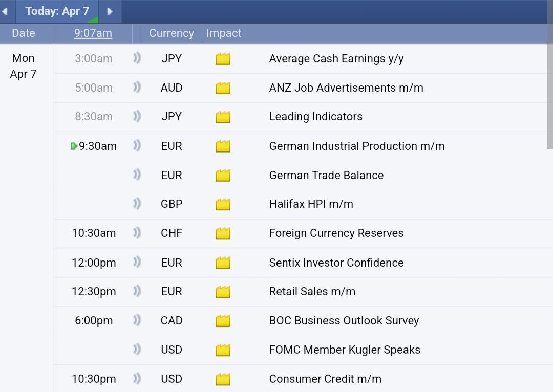Open Average Cash Earnings y/y event
Image resolution: width=553 pixels, height=392 pixels.
336,58
